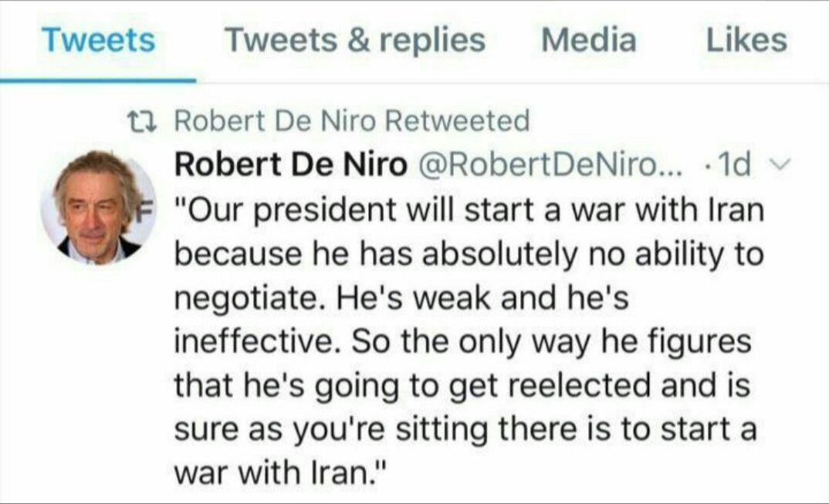Click the "Robert De Niro Retweeted" label
829x504 pixels.
[353, 120]
